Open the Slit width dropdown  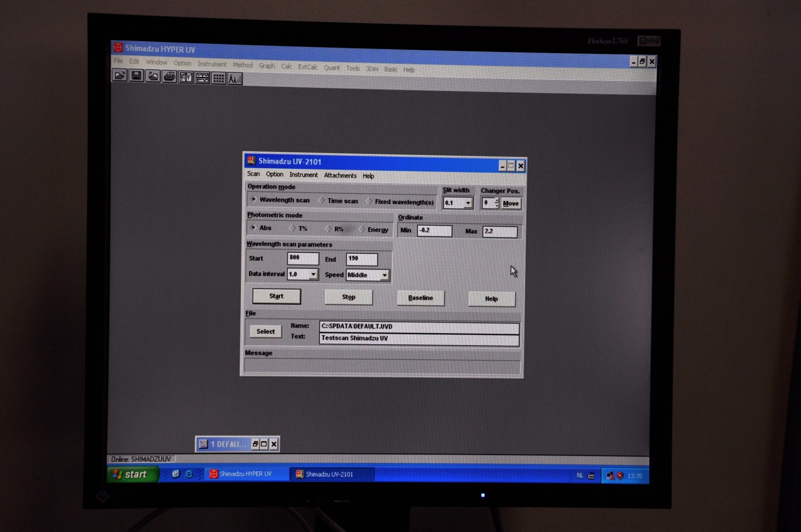tap(467, 203)
